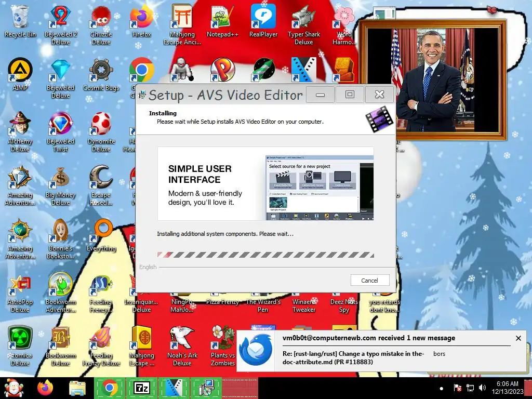Image resolution: width=532 pixels, height=399 pixels.
Task: Select Typer Shark Deluxe shortcut
Action: (x=303, y=24)
